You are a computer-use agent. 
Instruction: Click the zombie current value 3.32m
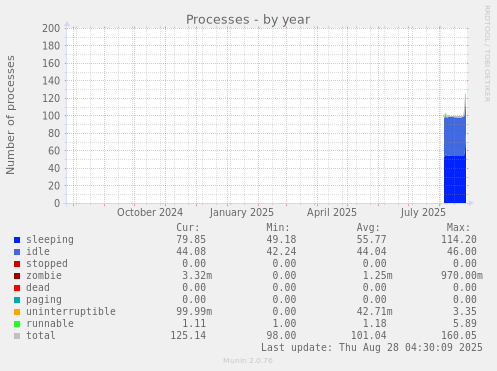tap(197, 276)
